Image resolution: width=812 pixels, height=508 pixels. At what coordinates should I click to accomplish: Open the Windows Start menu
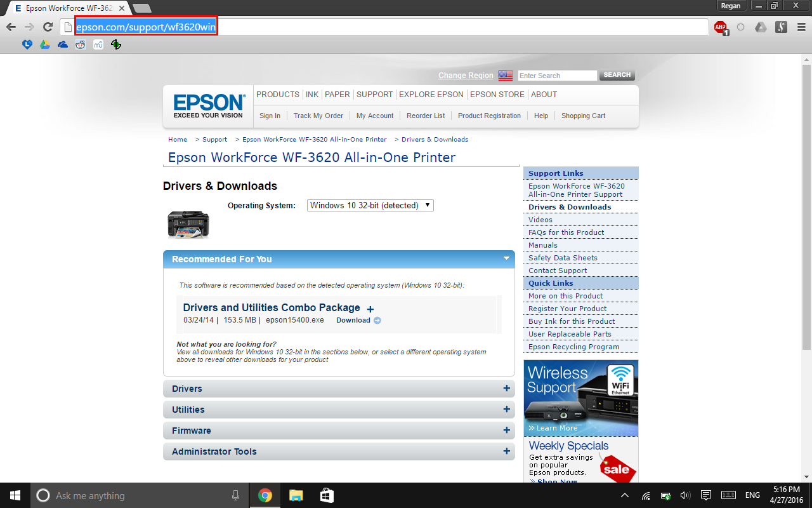coord(15,495)
